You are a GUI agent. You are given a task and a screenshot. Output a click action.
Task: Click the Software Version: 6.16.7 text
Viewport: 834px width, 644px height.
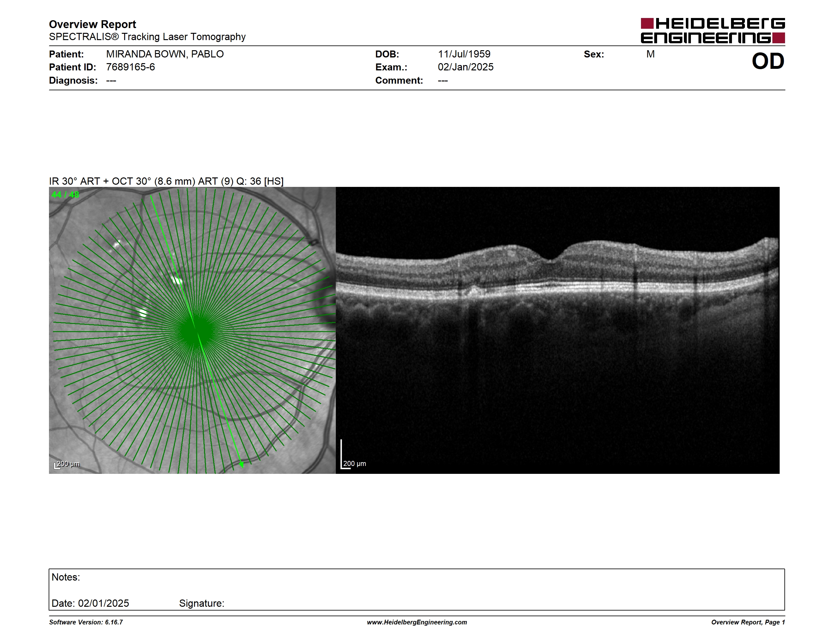coord(86,622)
